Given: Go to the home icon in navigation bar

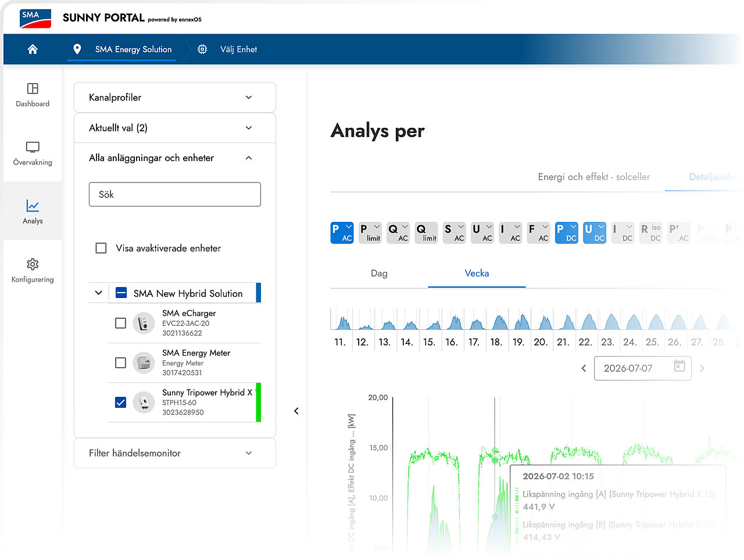Looking at the screenshot, I should click(33, 49).
